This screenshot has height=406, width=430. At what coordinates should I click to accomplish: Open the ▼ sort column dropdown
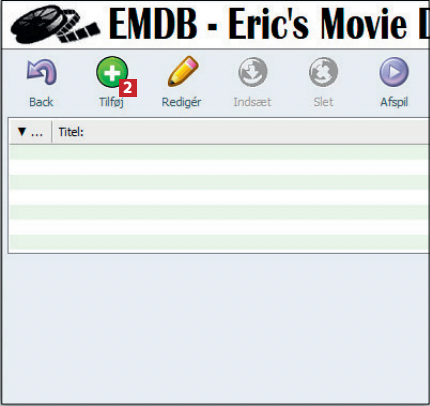tap(30, 132)
